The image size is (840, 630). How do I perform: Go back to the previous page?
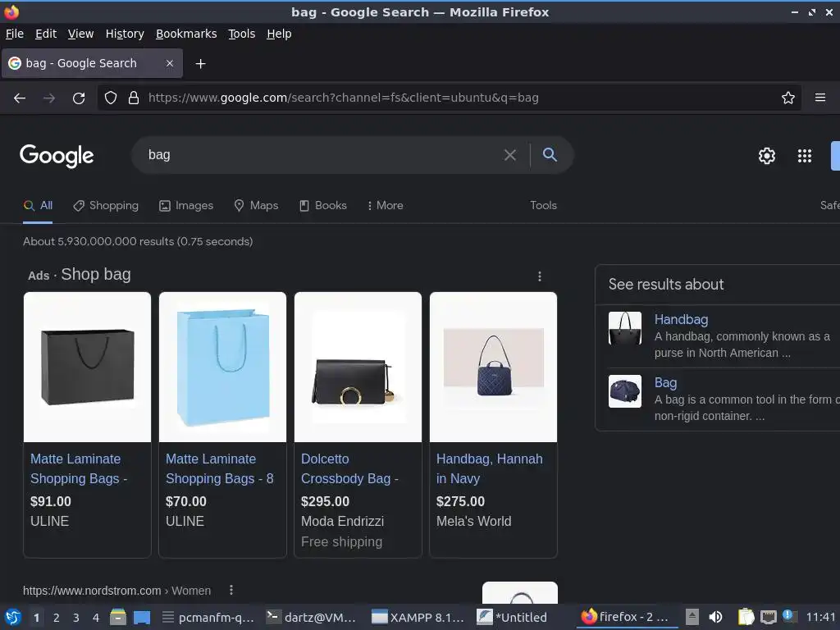click(20, 98)
